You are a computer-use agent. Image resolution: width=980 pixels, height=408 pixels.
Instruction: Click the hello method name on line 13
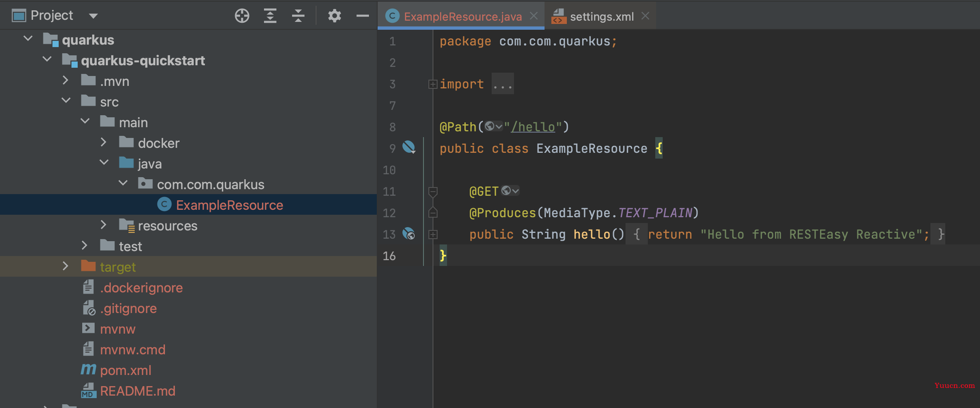(592, 234)
